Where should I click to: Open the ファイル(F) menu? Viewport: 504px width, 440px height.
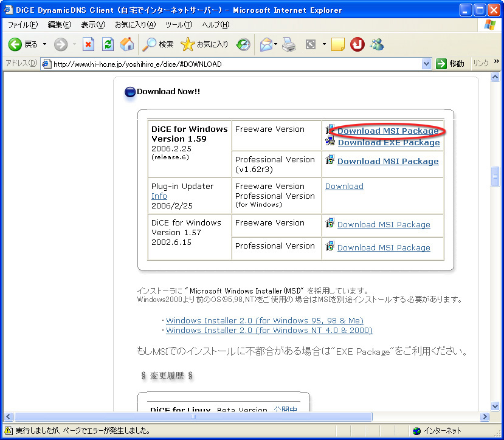[23, 25]
